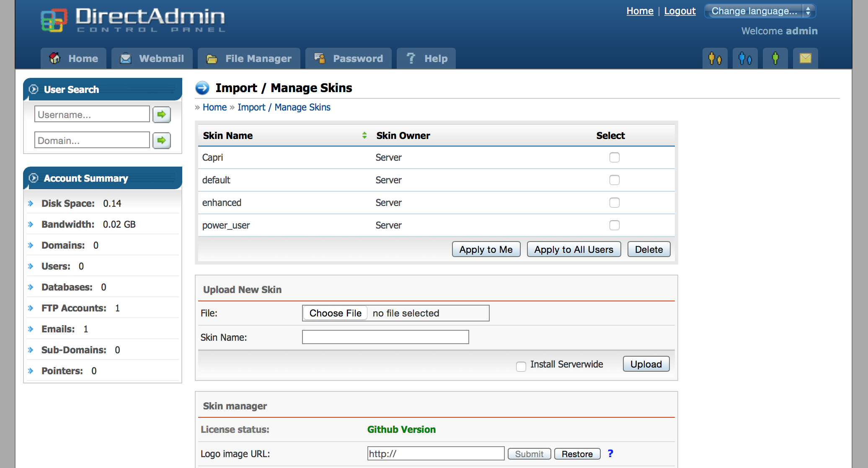Click the arrow bullet next to Sub-Domains

tap(31, 350)
